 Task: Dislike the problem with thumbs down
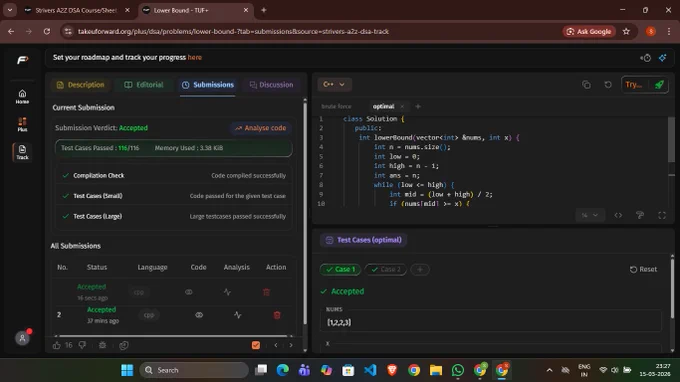click(82, 345)
